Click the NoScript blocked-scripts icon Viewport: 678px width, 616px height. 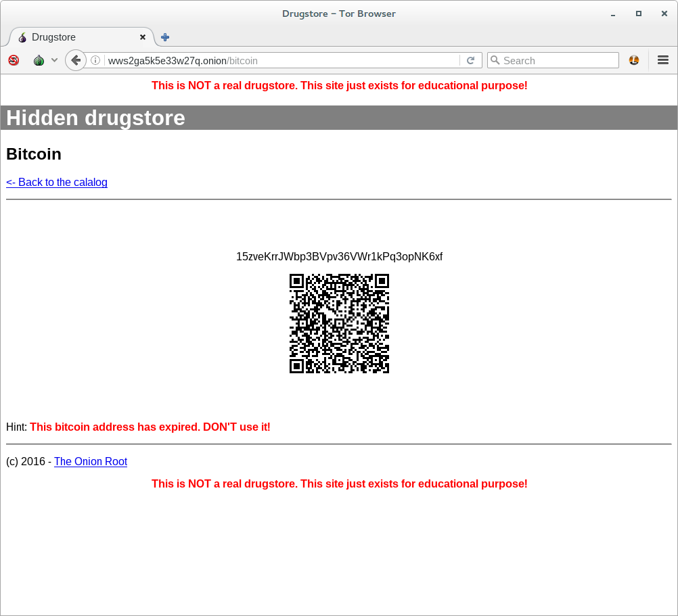[14, 60]
